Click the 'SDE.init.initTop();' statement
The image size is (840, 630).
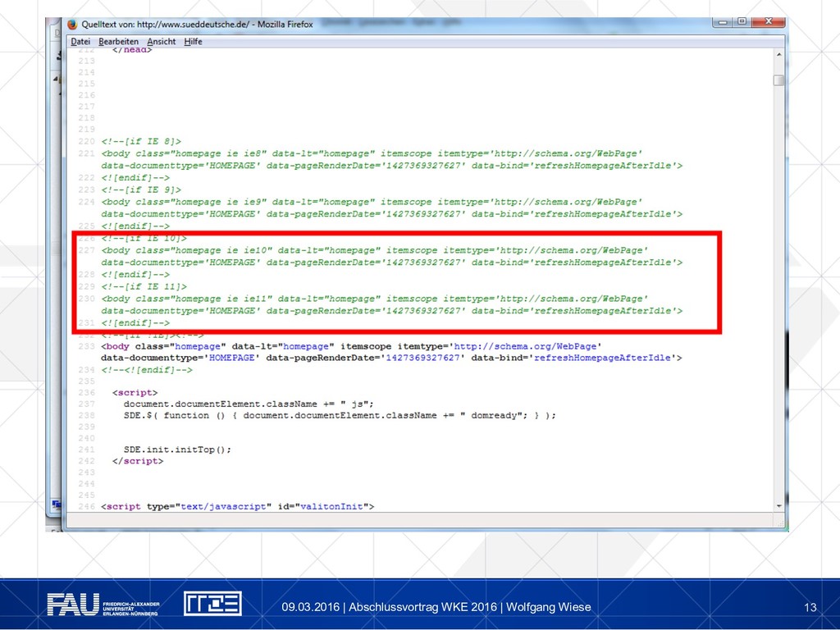(177, 450)
